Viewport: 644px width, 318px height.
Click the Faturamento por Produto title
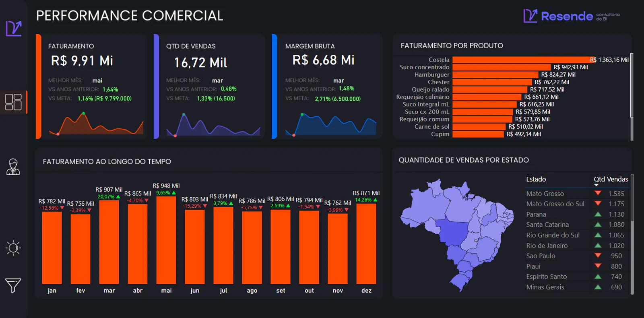coord(452,45)
